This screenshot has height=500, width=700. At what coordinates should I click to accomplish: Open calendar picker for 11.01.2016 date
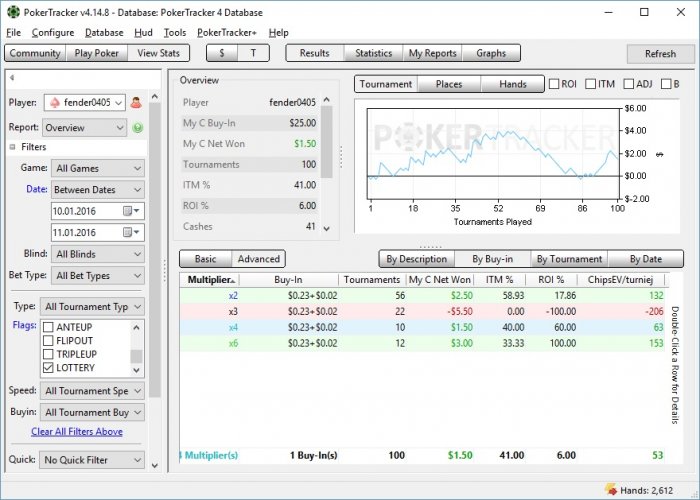(130, 232)
